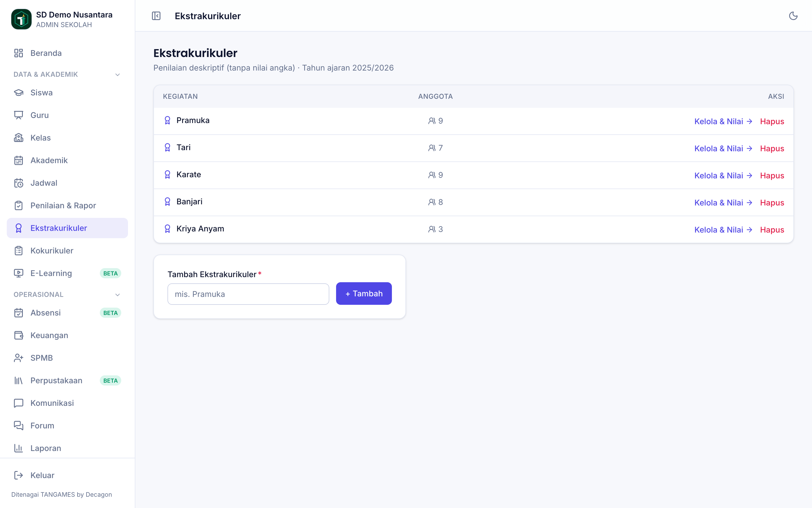Click the Akademik calendar icon
Image resolution: width=812 pixels, height=508 pixels.
tap(18, 160)
